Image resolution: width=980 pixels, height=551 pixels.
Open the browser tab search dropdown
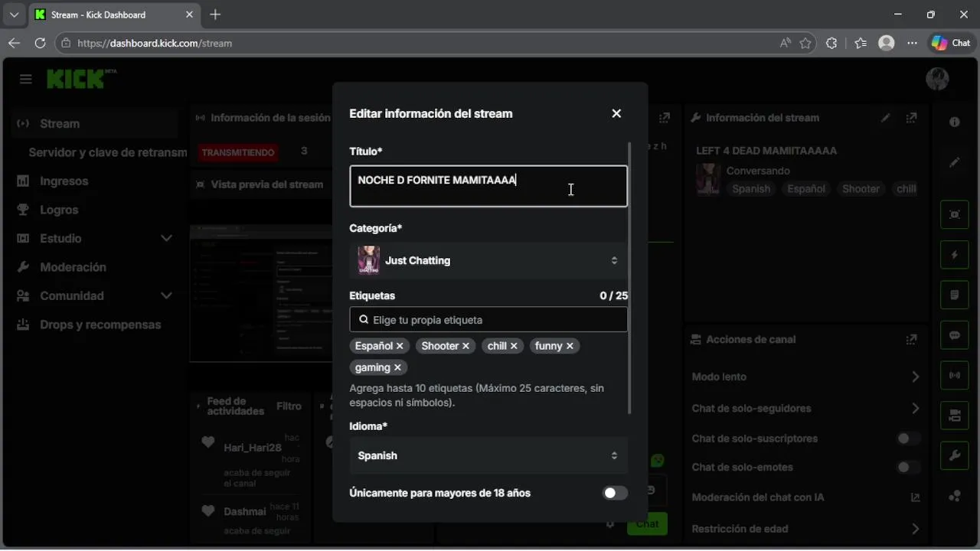pos(14,15)
